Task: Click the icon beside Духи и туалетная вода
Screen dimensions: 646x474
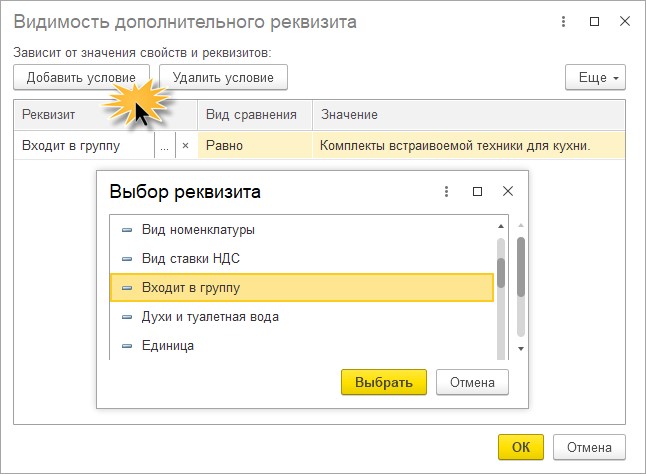Action: point(126,317)
